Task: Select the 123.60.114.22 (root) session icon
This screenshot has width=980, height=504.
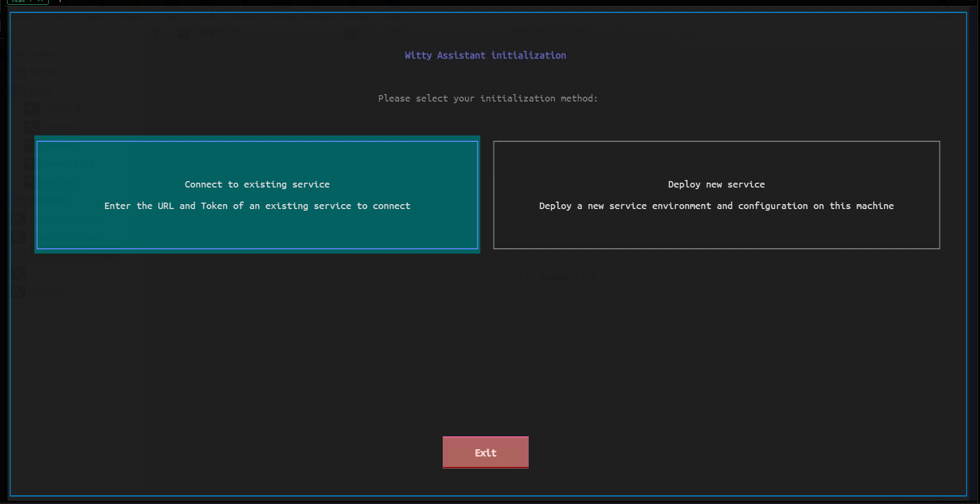Action: tap(64, 218)
